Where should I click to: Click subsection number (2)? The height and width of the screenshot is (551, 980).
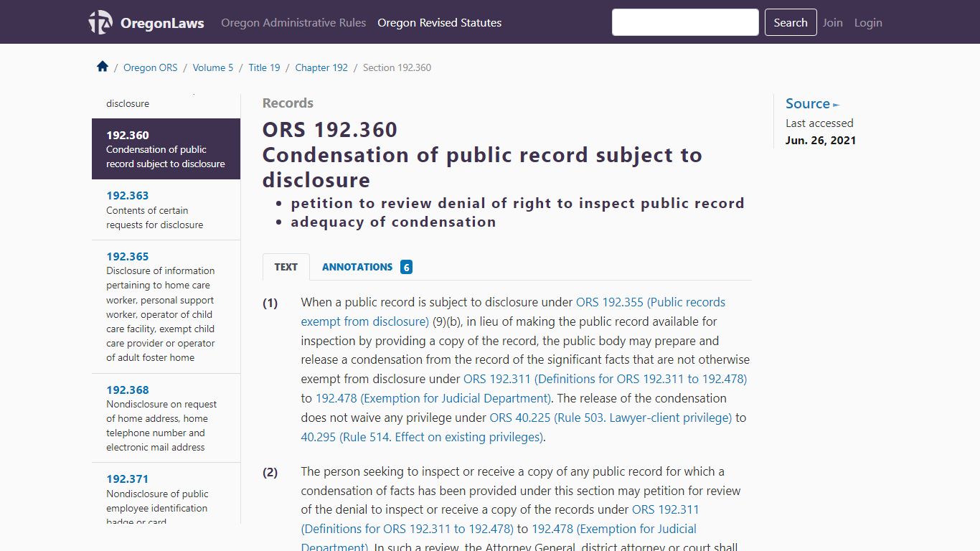(270, 472)
